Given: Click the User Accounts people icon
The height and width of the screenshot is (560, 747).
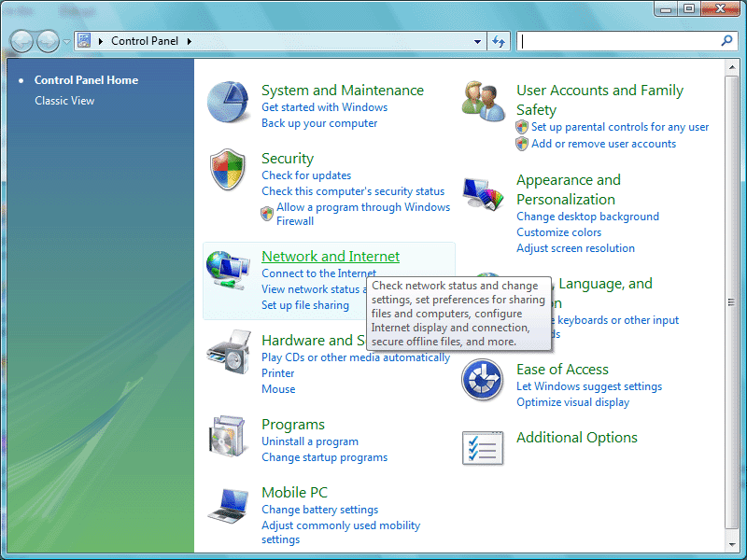Looking at the screenshot, I should [483, 101].
